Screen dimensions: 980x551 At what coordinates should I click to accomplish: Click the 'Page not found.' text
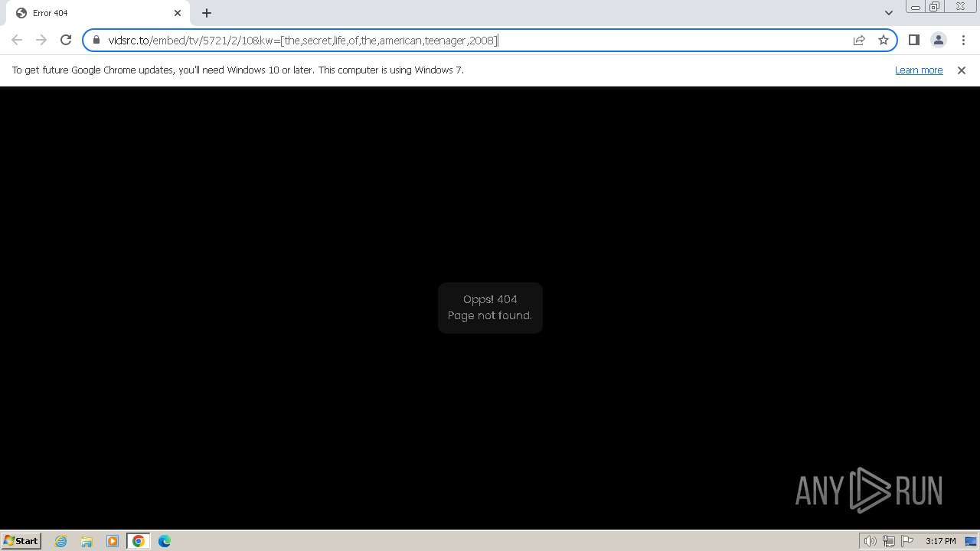pyautogui.click(x=490, y=315)
